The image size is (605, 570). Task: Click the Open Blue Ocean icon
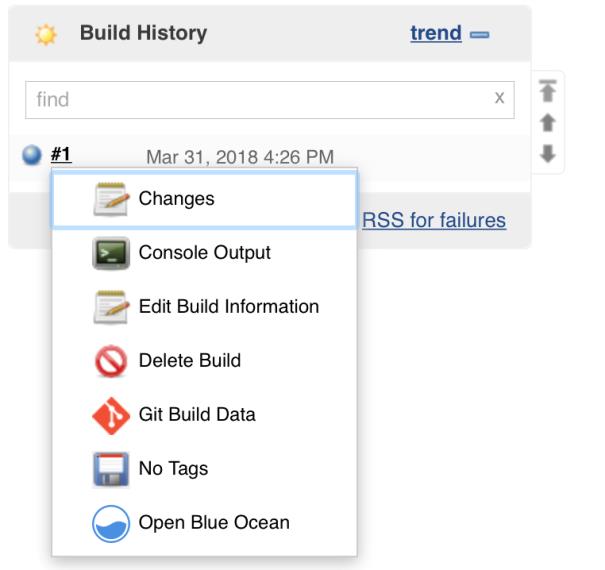click(111, 523)
